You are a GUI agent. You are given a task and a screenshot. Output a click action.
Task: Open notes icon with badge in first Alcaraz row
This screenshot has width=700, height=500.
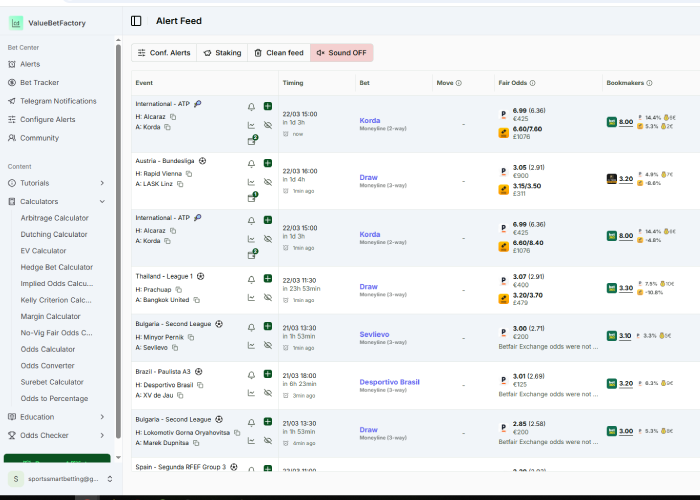point(253,140)
